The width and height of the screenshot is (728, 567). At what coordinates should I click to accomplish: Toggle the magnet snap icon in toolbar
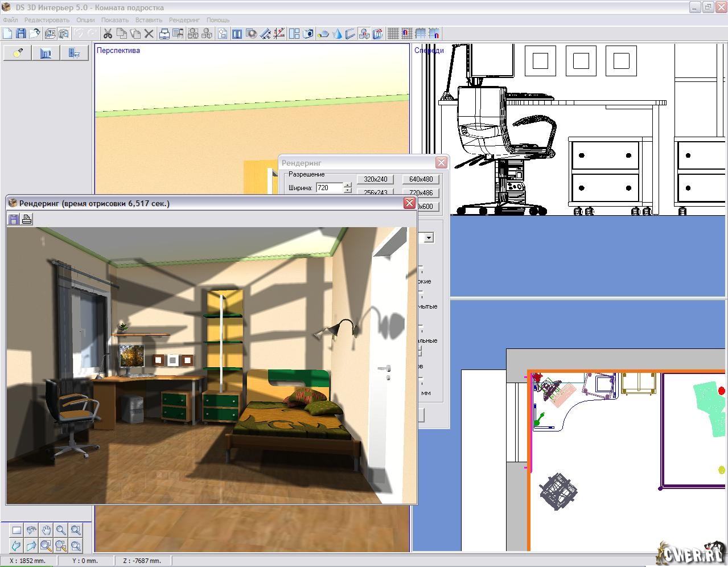[406, 34]
